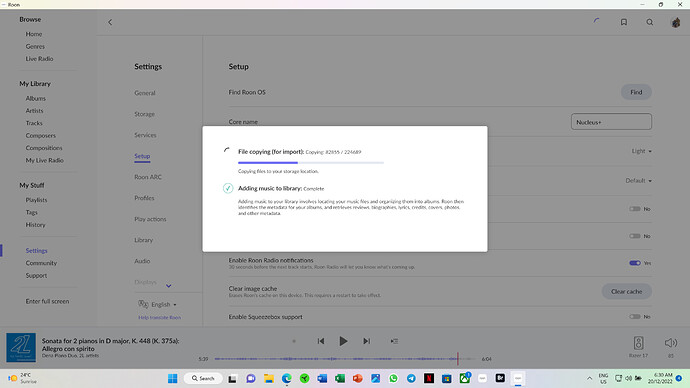Open PowerPoint from the taskbar

click(x=358, y=378)
